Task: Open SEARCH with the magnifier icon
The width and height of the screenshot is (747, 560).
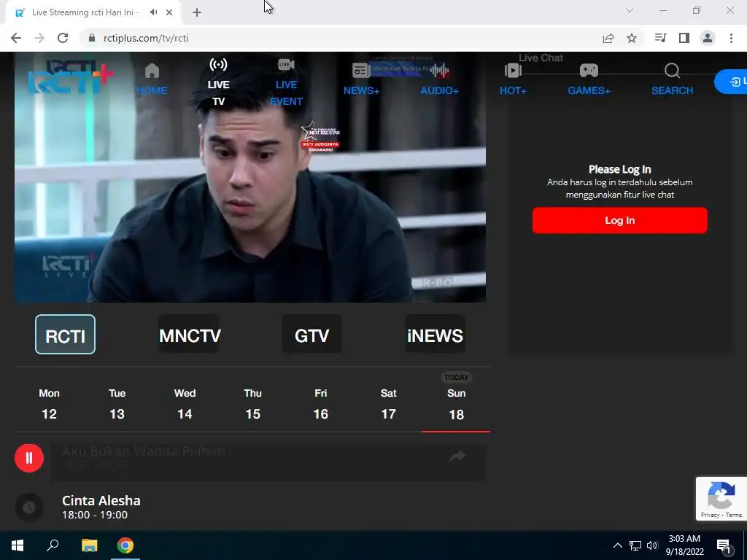Action: 672,79
